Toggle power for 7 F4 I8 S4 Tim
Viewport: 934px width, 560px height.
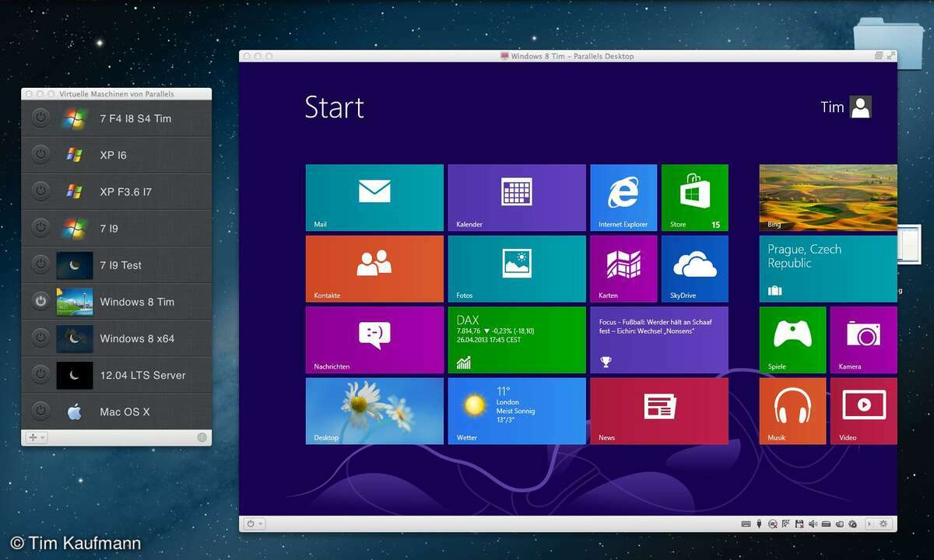pyautogui.click(x=40, y=118)
